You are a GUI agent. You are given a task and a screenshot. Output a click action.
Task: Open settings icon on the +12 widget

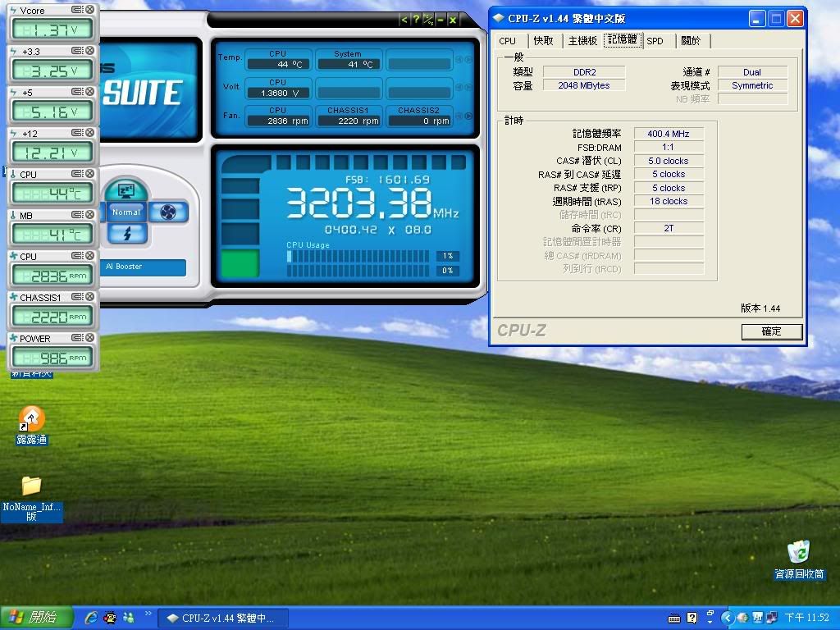click(77, 132)
